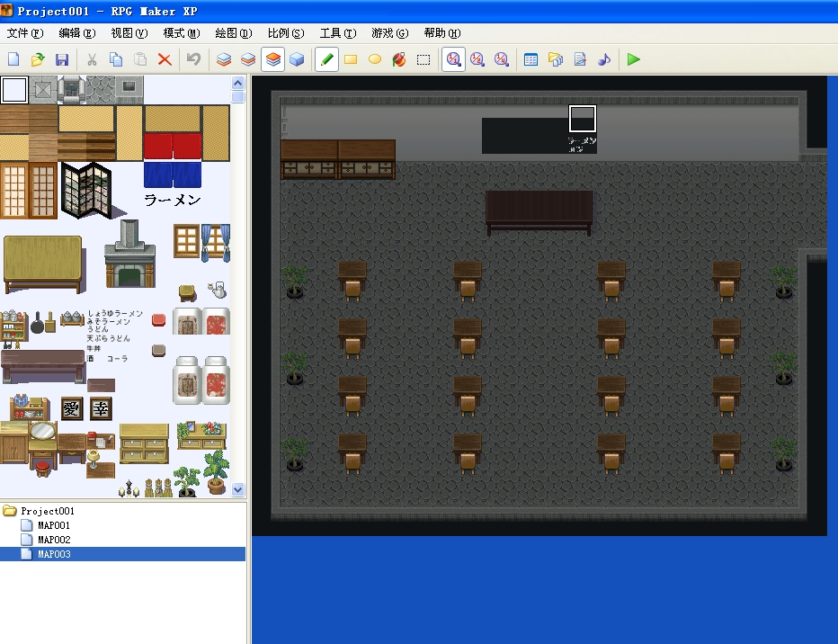Open the Database editor
Screen dimensions: 838x644
point(530,59)
